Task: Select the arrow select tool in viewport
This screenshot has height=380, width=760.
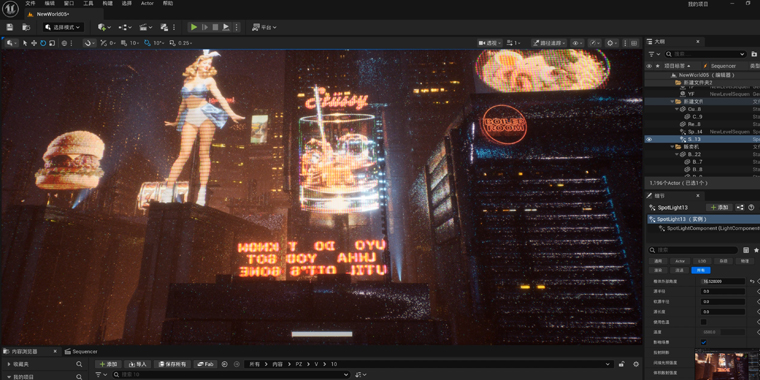Action: coord(25,43)
